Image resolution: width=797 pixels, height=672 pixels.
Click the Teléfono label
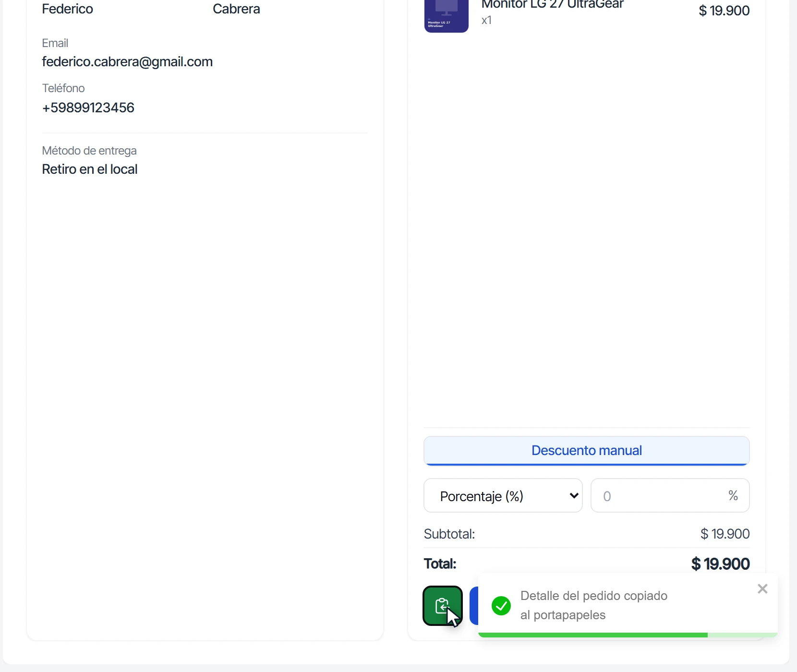[x=63, y=88]
